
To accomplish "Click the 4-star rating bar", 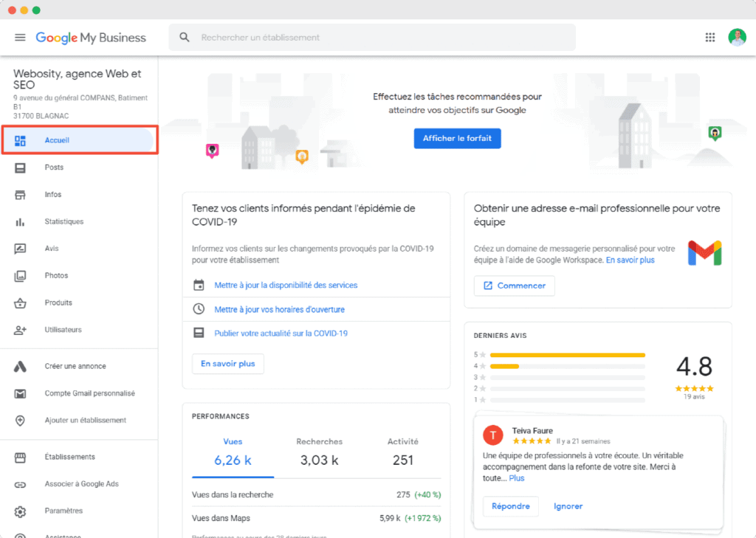I will (568, 366).
